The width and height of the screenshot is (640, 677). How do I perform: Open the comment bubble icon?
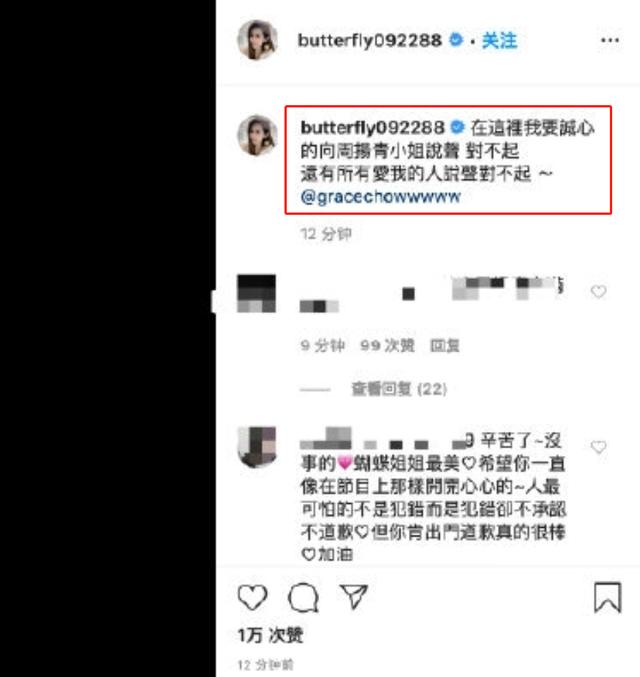click(x=303, y=598)
